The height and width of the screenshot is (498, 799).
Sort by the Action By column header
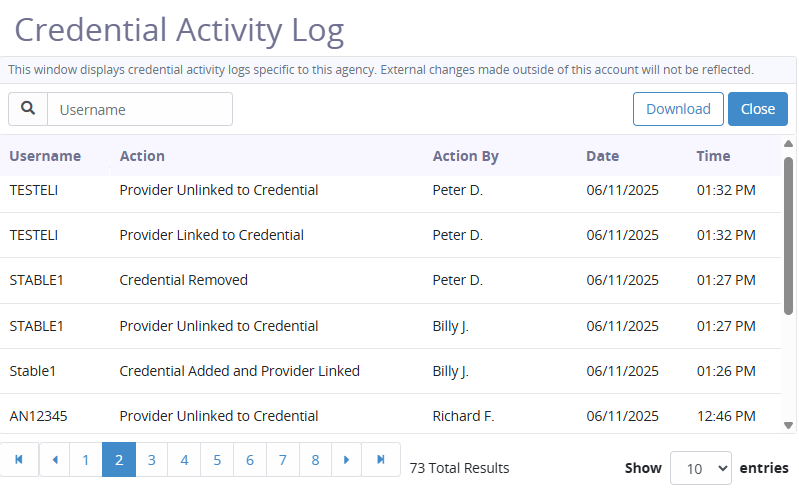tap(465, 156)
